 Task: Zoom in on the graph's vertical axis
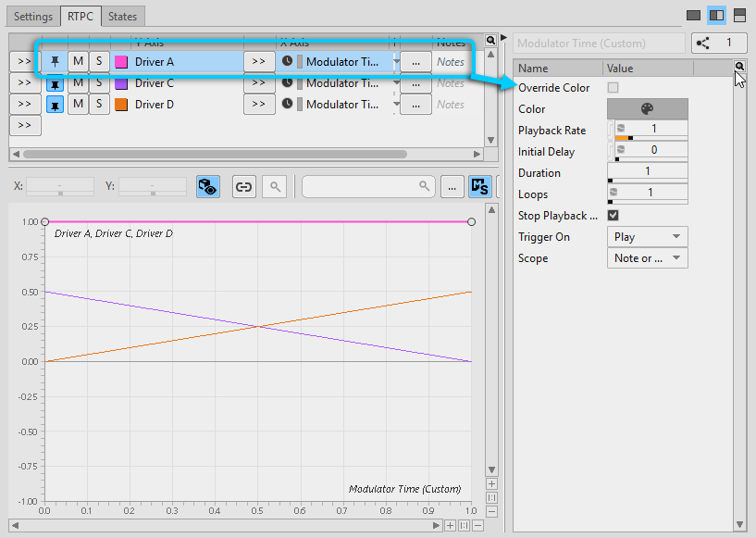(491, 483)
